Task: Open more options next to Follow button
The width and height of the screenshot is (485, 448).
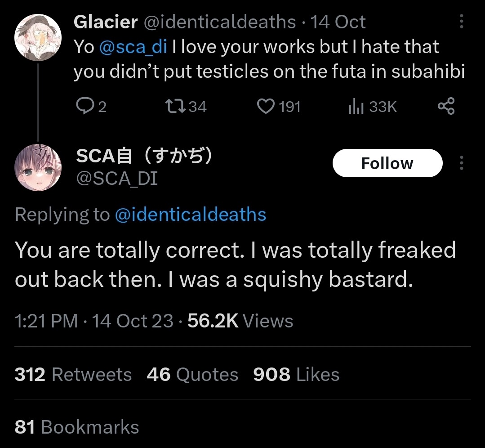Action: click(461, 163)
